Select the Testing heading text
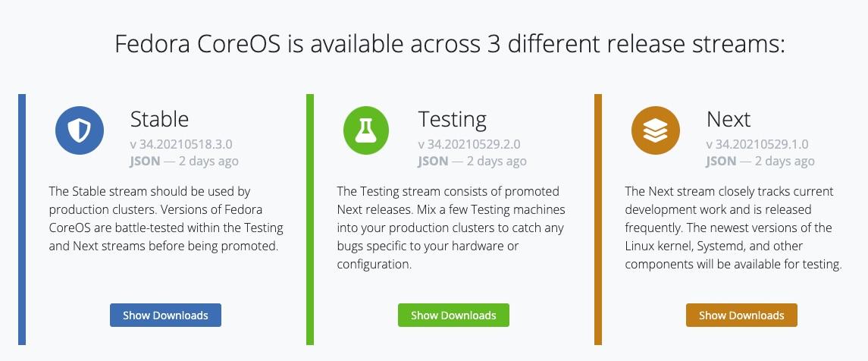Screen dimensions: 868x361 453,120
